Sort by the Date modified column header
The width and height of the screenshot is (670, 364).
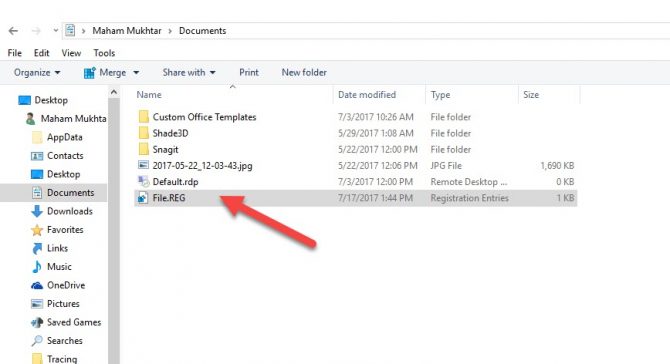(x=367, y=95)
